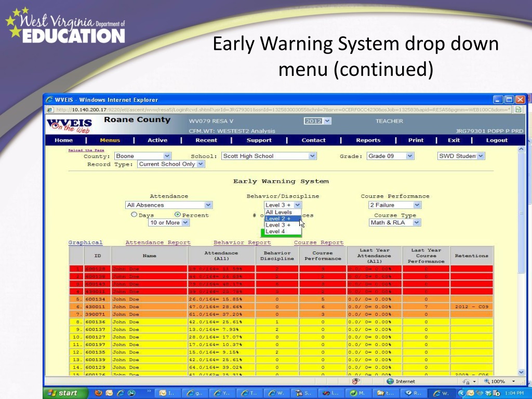The image size is (532, 399).
Task: Open the Attendance All Absences dropdown
Action: tap(169, 205)
